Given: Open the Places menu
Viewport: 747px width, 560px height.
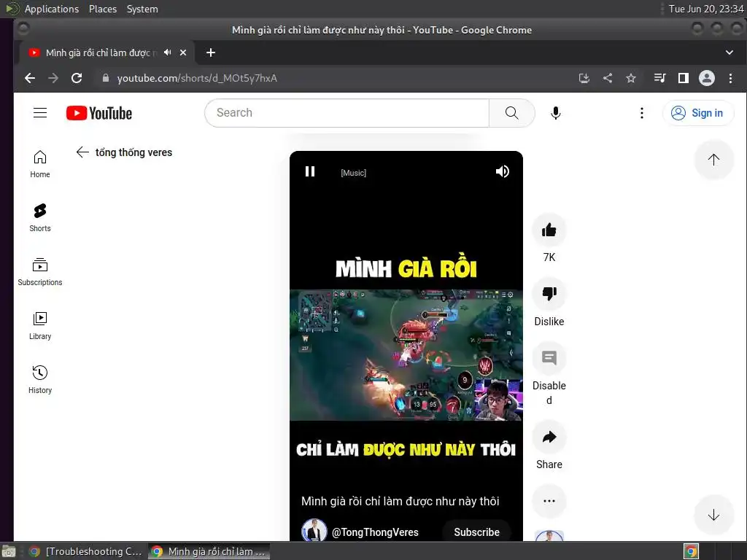Looking at the screenshot, I should [x=102, y=9].
